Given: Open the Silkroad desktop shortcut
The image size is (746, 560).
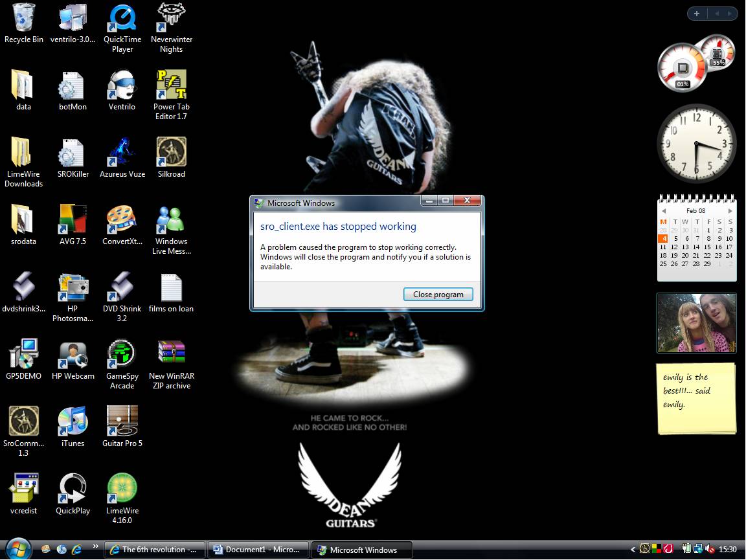Looking at the screenshot, I should [x=172, y=152].
